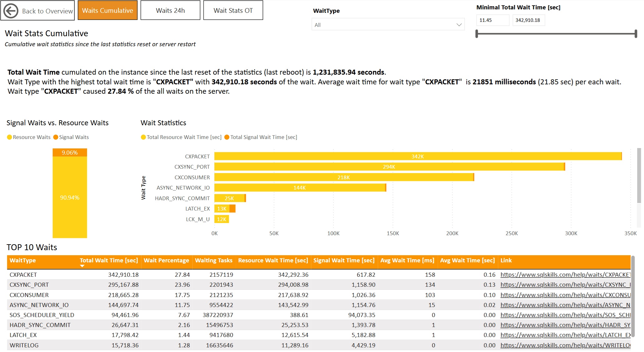The height and width of the screenshot is (352, 644).
Task: Click the Back to Overview arrow icon
Action: pyautogui.click(x=11, y=11)
